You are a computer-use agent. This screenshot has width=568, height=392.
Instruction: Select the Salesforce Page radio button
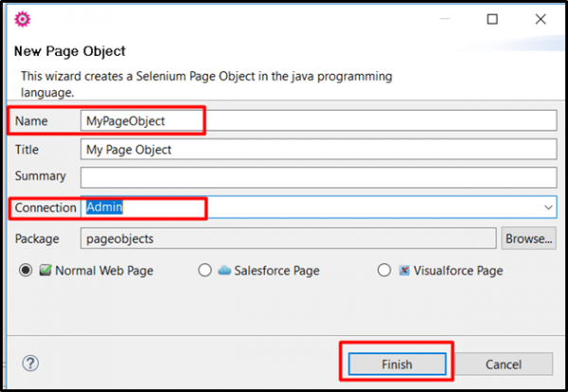point(204,270)
